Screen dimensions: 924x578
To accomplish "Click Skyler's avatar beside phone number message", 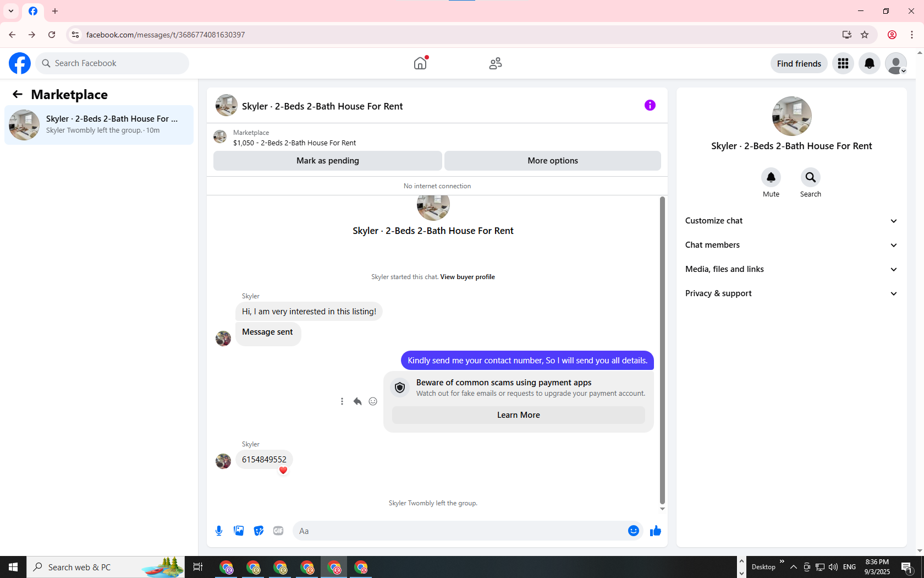I will [223, 461].
